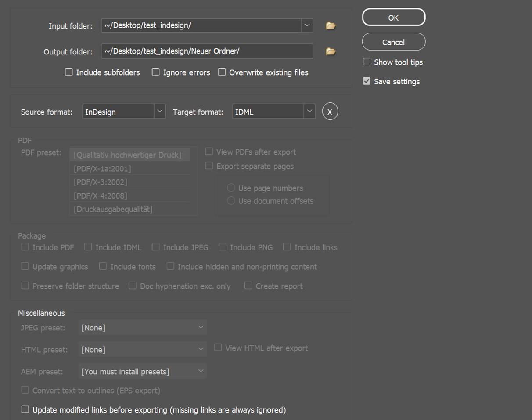532x420 pixels.
Task: Expand the AEM preset dropdown
Action: pos(201,371)
